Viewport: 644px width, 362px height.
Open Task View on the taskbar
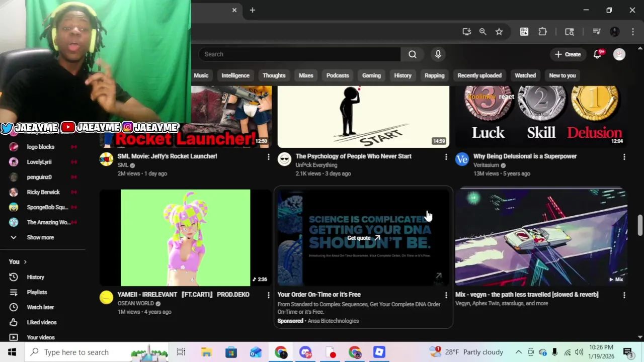coord(181,352)
